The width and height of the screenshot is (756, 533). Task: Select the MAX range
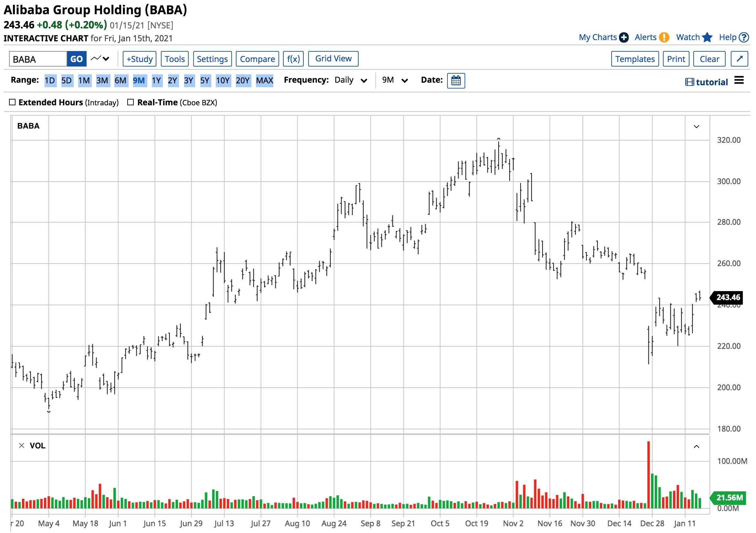point(265,81)
